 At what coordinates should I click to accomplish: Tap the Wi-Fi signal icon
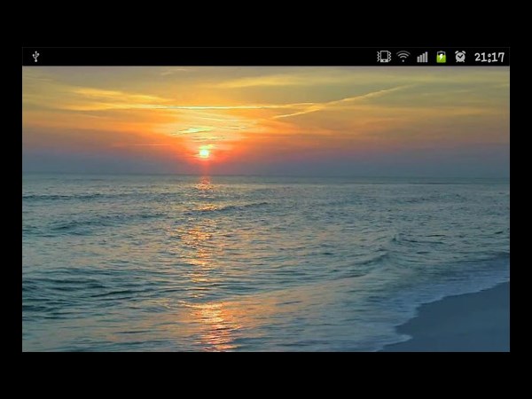click(x=403, y=57)
